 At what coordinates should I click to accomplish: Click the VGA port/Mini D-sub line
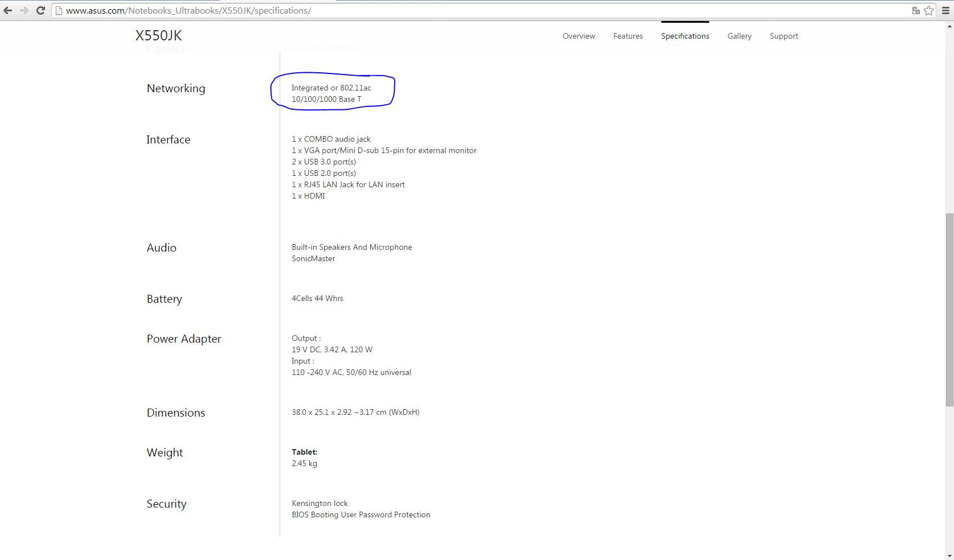point(384,150)
